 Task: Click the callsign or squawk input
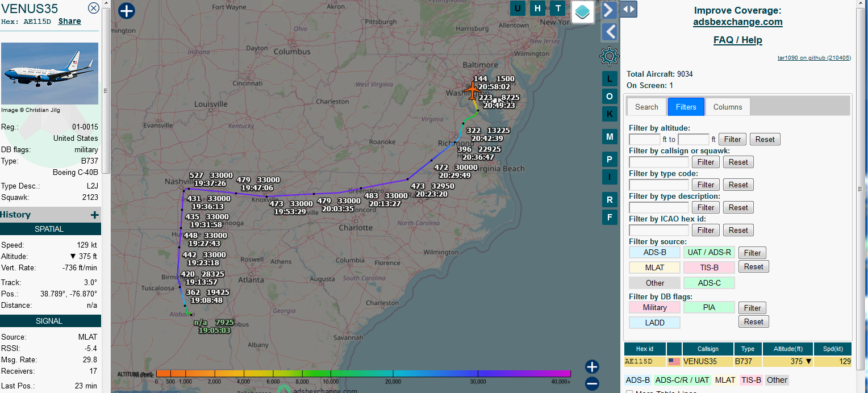(659, 162)
